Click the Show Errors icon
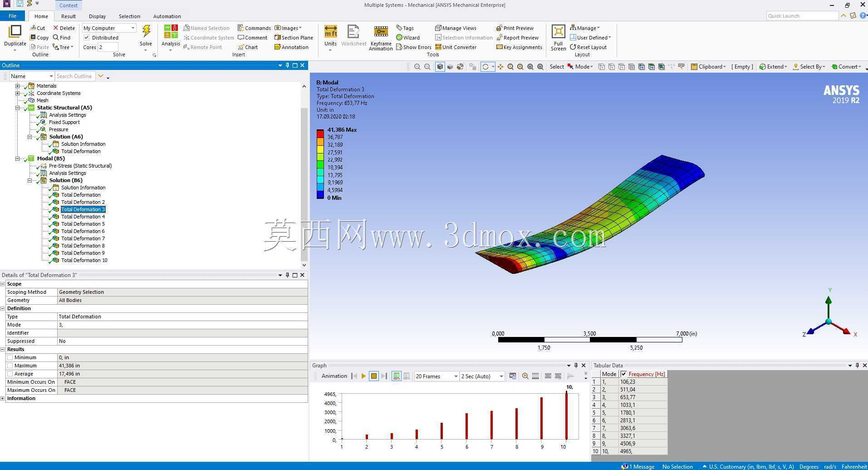 [399, 47]
